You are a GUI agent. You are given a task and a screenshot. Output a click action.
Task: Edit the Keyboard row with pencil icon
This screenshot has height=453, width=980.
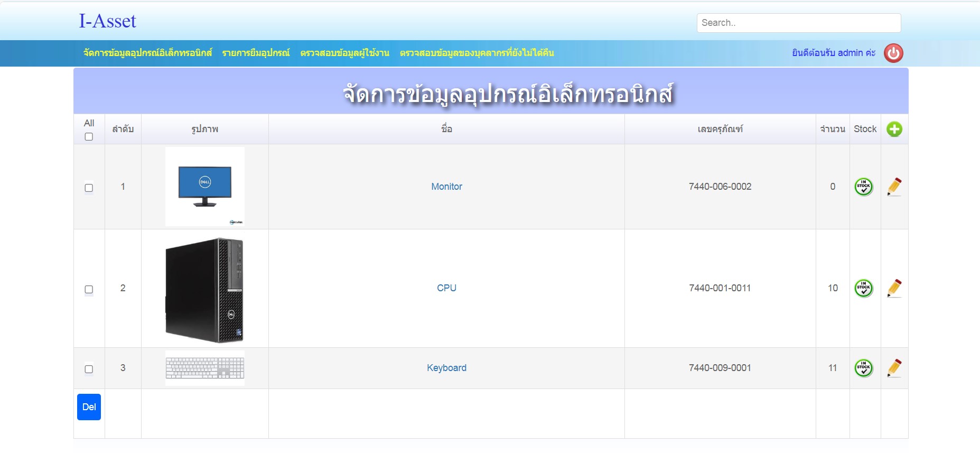tap(894, 368)
